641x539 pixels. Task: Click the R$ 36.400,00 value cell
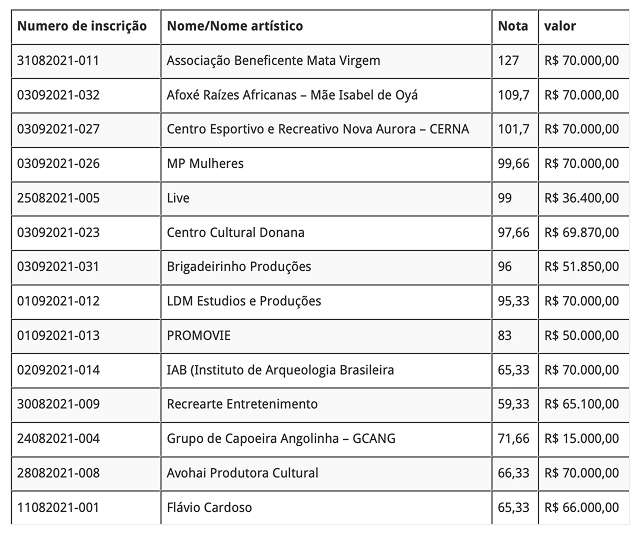click(x=582, y=198)
